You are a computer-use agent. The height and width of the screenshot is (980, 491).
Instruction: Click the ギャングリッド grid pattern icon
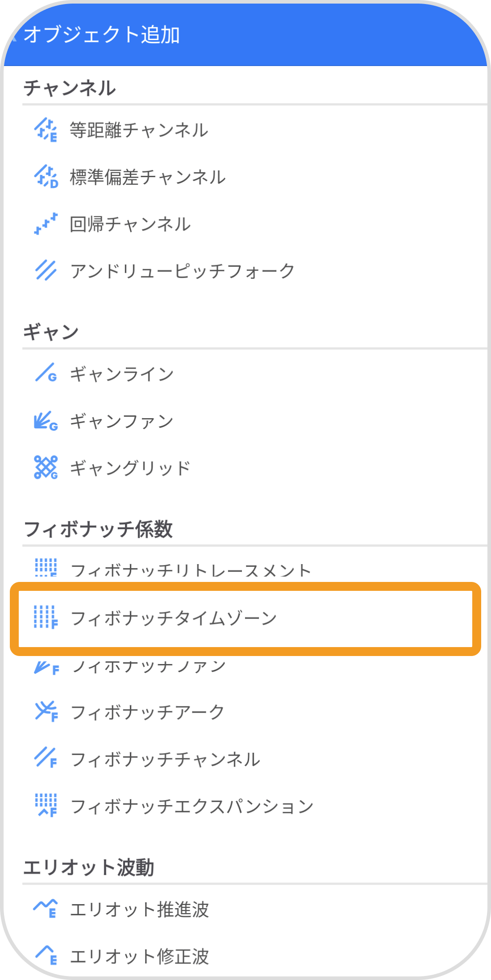46,467
